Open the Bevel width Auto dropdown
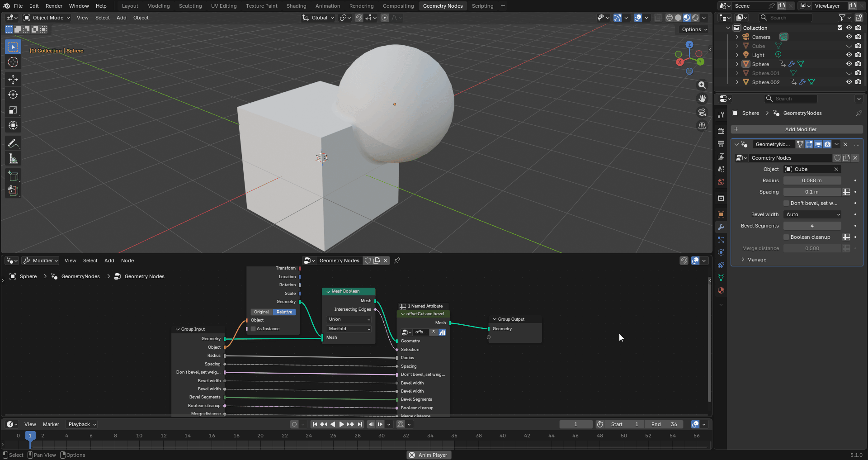The height and width of the screenshot is (460, 868). point(812,214)
